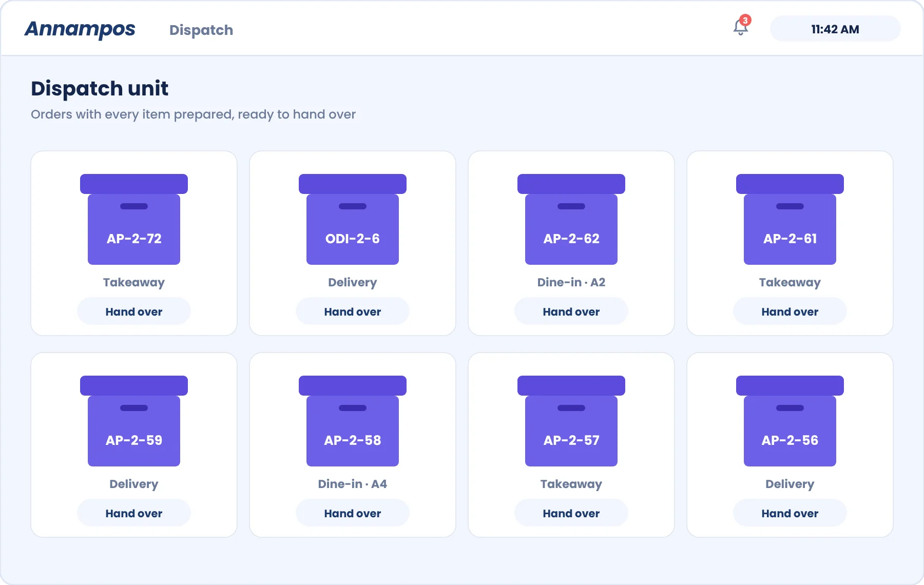Click the AP-2-57 order box icon
The height and width of the screenshot is (585, 924).
[x=571, y=421]
